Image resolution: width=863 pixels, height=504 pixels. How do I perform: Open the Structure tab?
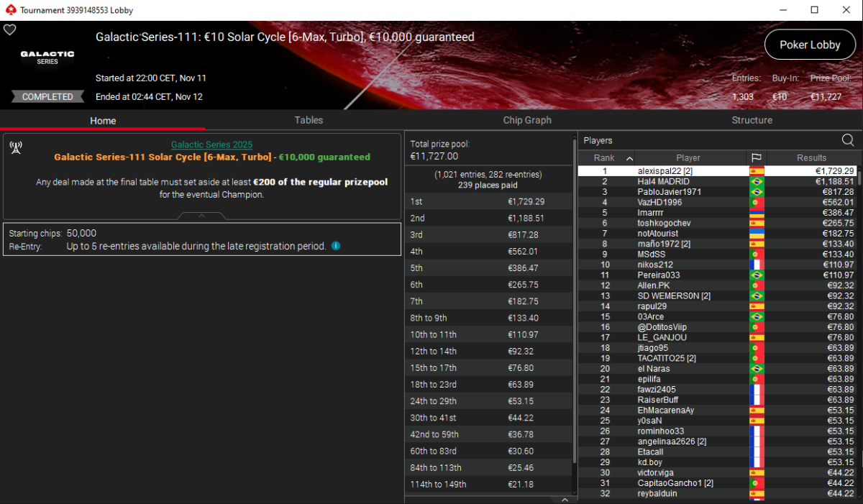pos(752,120)
